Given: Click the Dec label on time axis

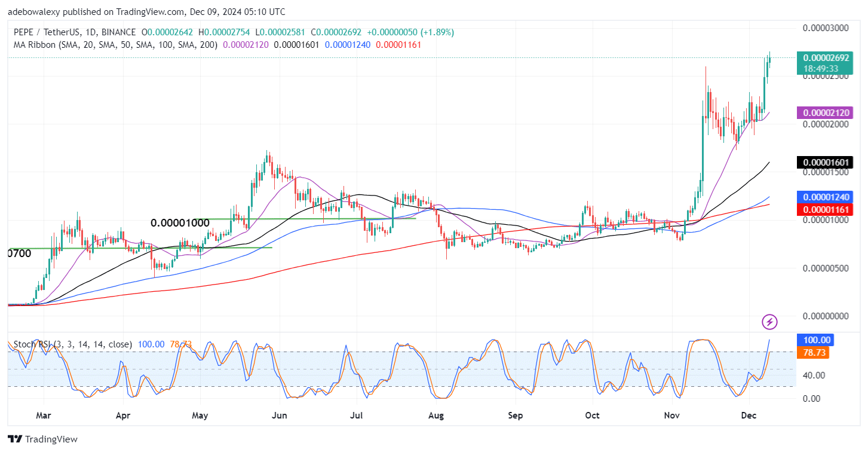Looking at the screenshot, I should point(749,414).
